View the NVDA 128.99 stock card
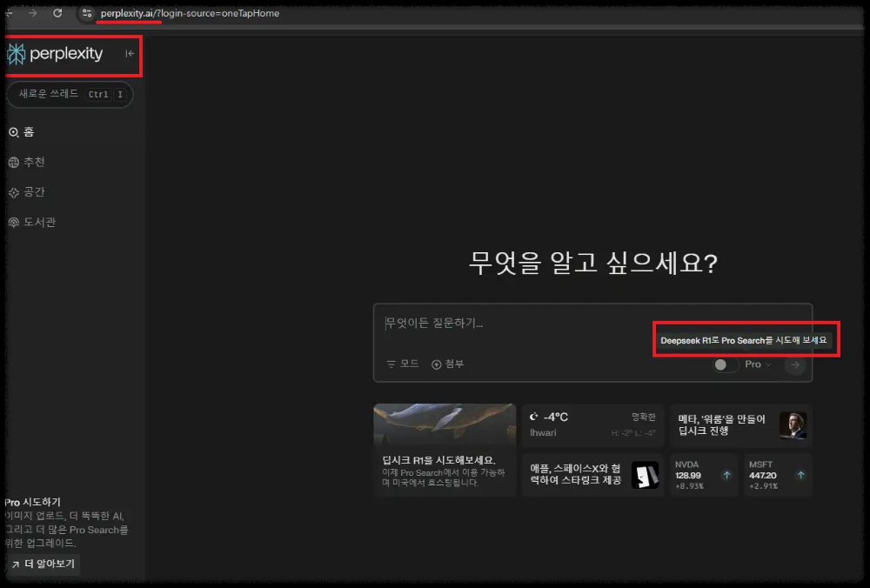The width and height of the screenshot is (870, 588). (x=702, y=475)
